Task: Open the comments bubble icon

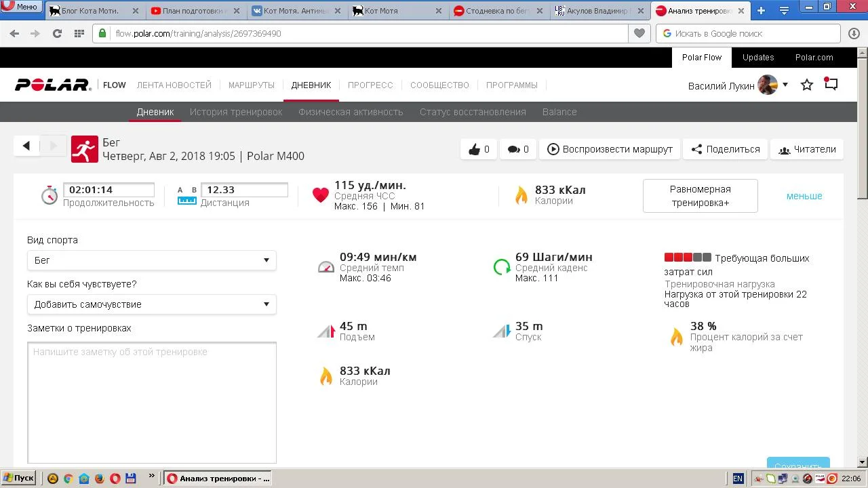Action: tap(518, 149)
